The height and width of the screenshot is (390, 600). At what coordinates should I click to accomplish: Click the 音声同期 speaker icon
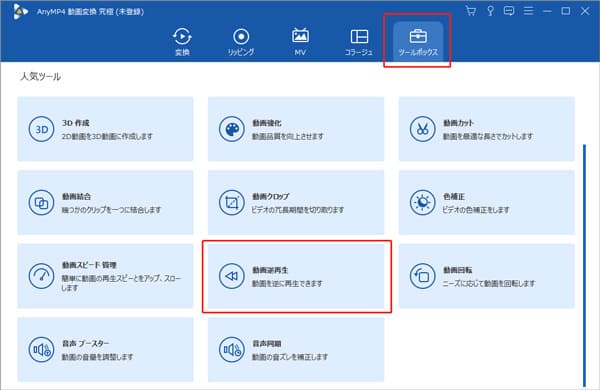coord(232,349)
